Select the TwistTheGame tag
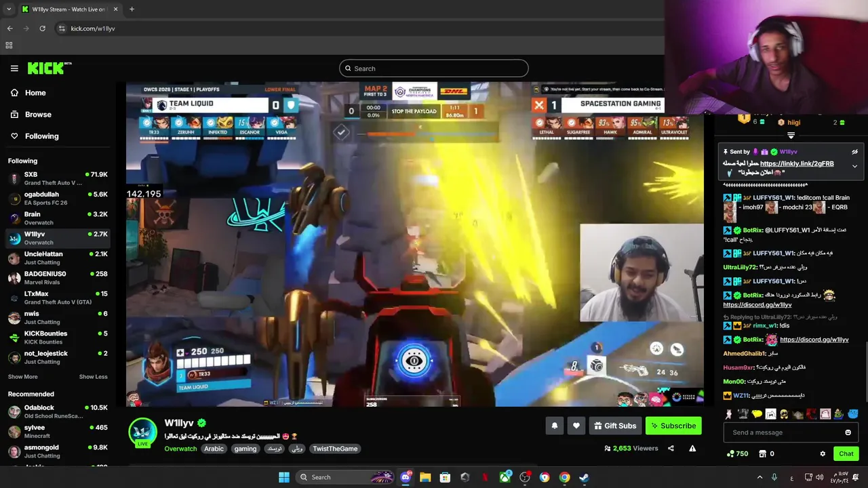The height and width of the screenshot is (488, 868). pos(335,449)
